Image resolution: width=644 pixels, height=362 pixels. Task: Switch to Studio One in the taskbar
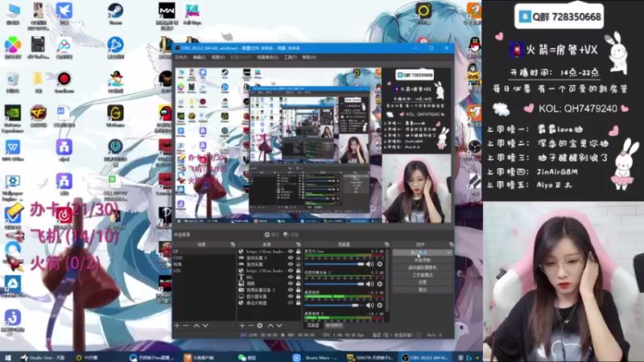click(43, 357)
